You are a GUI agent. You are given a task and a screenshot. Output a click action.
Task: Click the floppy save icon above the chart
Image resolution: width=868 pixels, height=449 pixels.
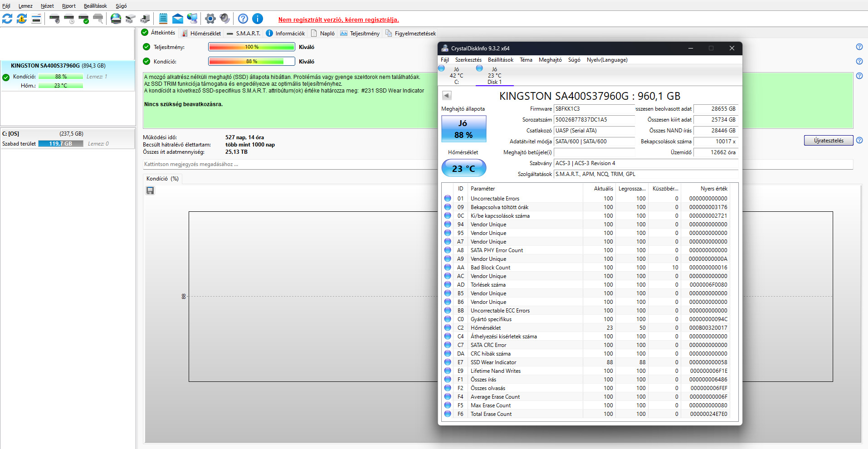pos(150,190)
